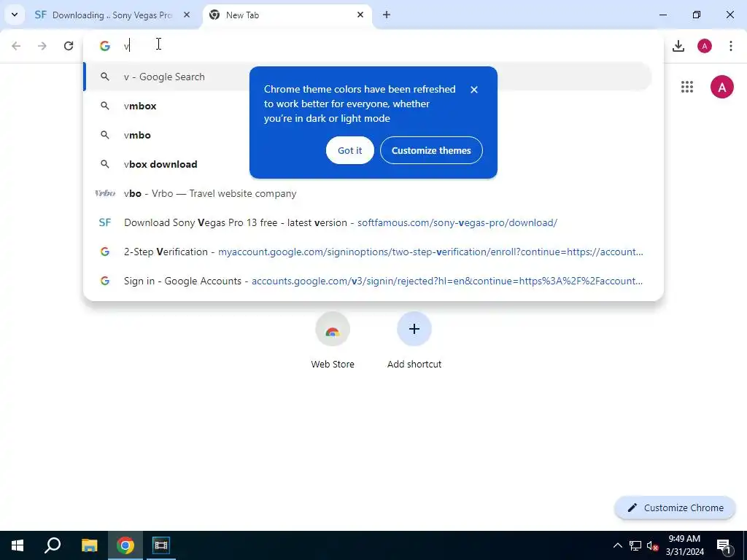Open File Explorer from the taskbar
This screenshot has height=560, width=747.
(x=89, y=545)
